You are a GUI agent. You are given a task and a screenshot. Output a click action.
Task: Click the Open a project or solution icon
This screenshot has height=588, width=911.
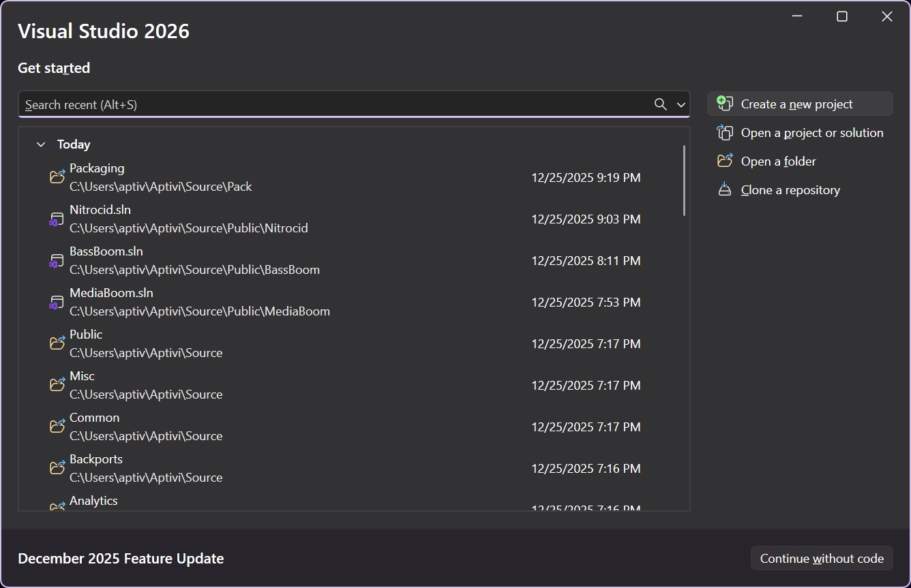click(x=725, y=133)
